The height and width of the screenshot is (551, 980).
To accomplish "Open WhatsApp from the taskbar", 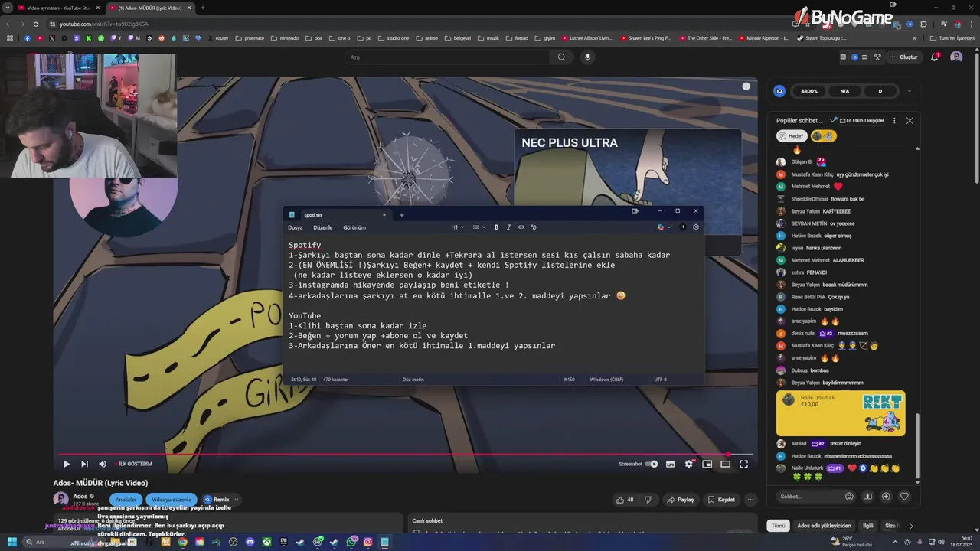I will coord(351,542).
